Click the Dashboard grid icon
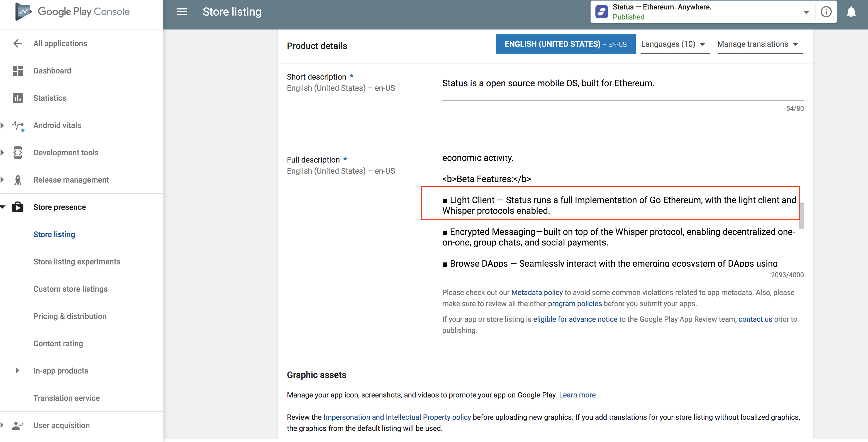This screenshot has height=442, width=868. (x=18, y=71)
